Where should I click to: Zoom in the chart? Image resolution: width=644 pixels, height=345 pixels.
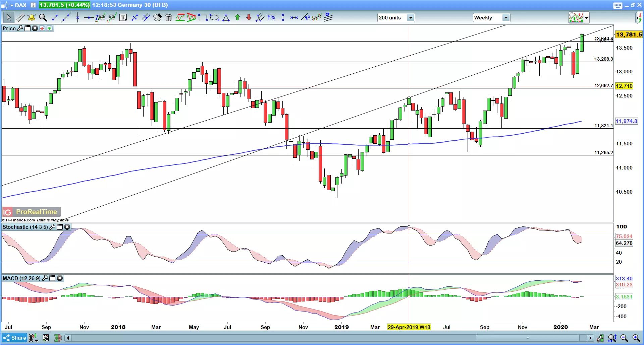point(636,338)
